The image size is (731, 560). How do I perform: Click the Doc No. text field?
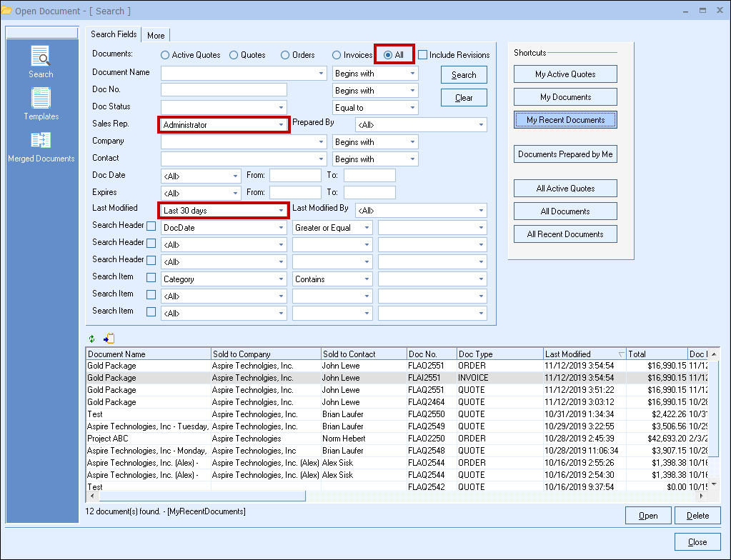click(x=224, y=90)
